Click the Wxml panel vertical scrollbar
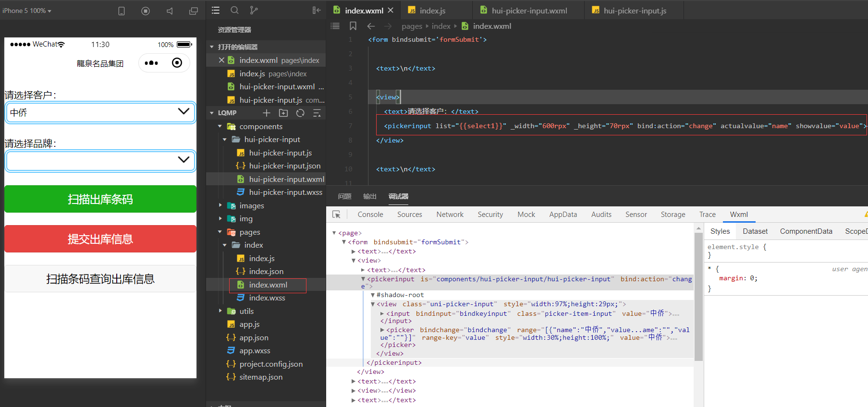 (698, 298)
